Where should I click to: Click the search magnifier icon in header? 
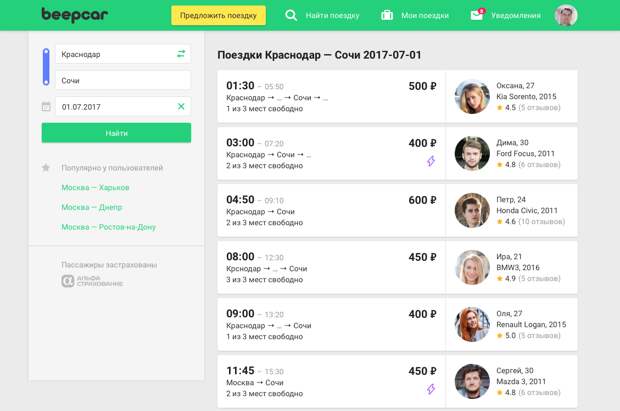click(x=291, y=15)
